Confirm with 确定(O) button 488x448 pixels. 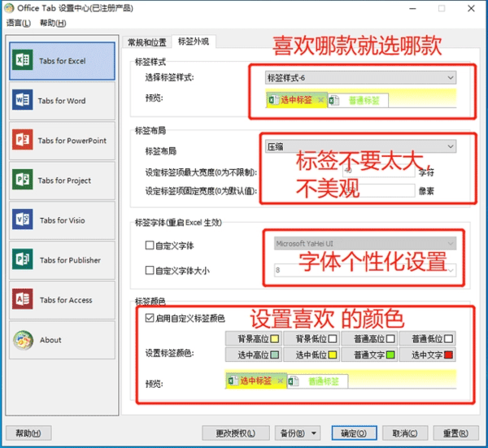click(x=354, y=433)
